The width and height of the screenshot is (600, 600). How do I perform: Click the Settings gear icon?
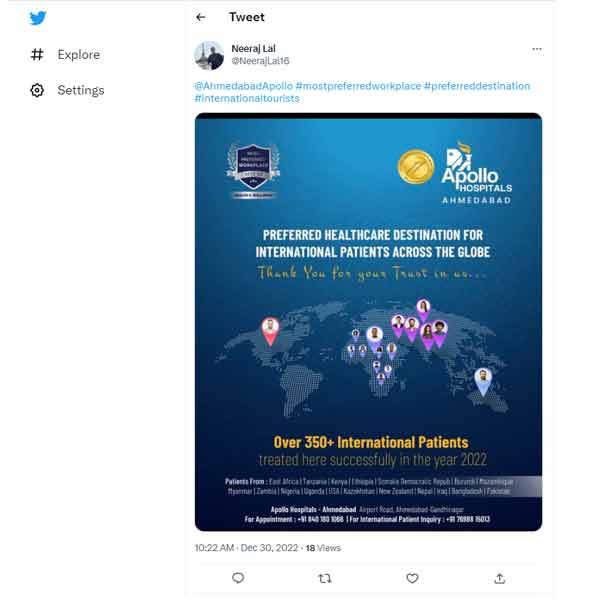(37, 90)
